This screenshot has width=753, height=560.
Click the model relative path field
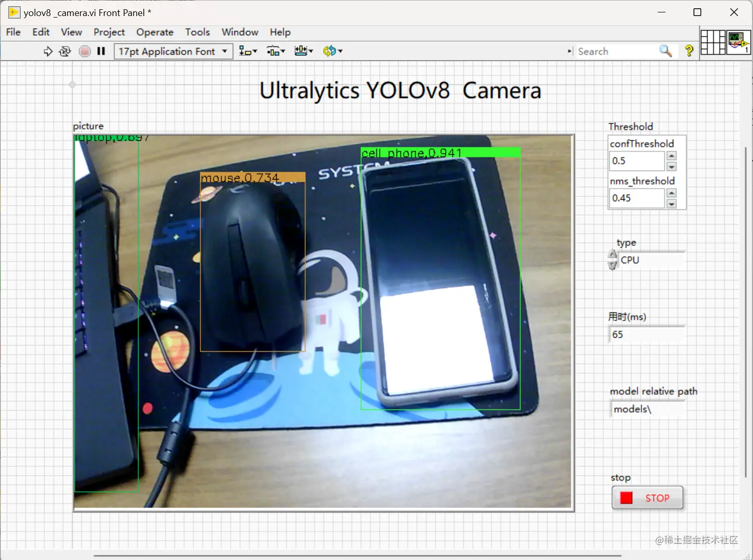pyautogui.click(x=647, y=409)
